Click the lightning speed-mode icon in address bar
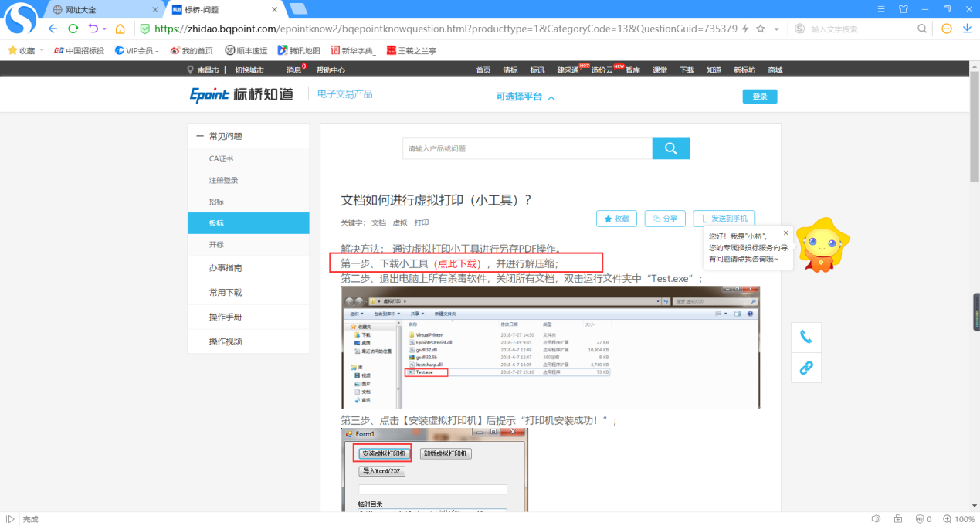Viewport: 980px width, 526px height. coord(745,29)
